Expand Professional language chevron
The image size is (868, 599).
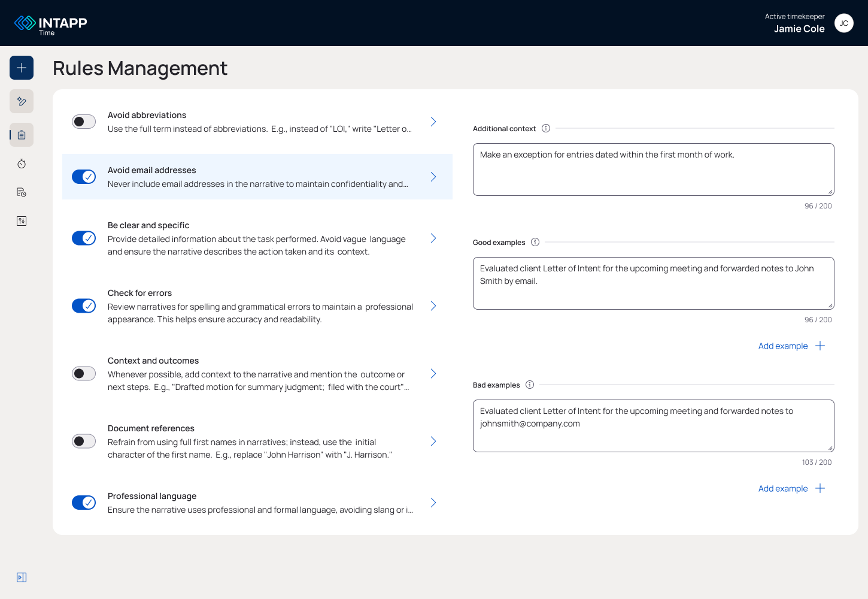(433, 503)
